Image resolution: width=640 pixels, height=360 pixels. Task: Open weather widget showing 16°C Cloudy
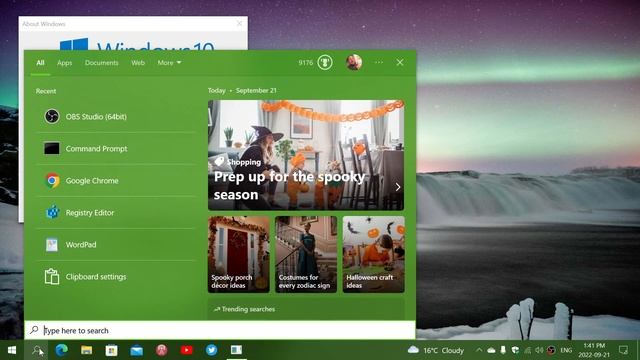436,350
